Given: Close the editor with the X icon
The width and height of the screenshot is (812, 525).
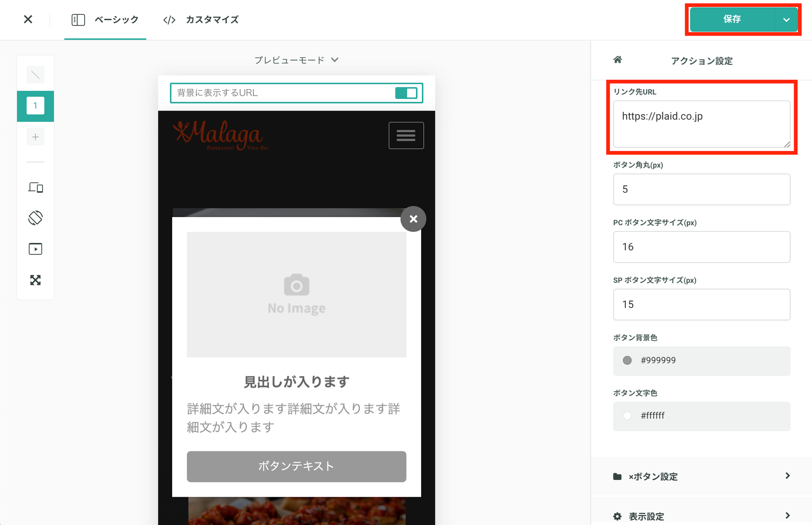Looking at the screenshot, I should click(28, 19).
